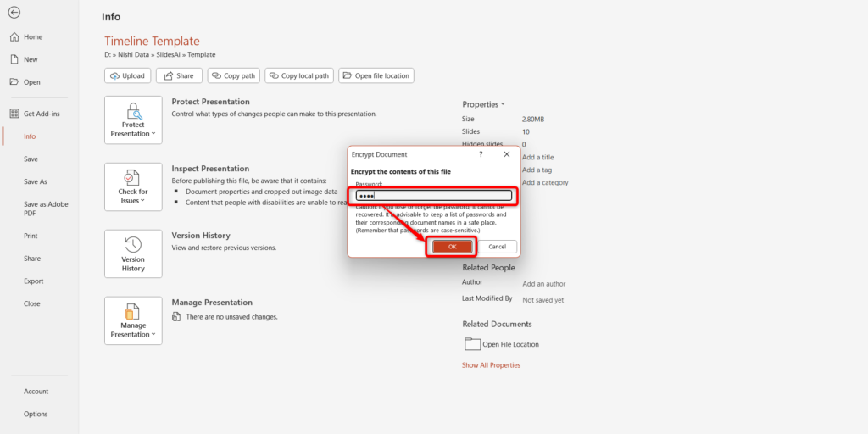Click the Version History icon button
The height and width of the screenshot is (434, 868).
133,253
